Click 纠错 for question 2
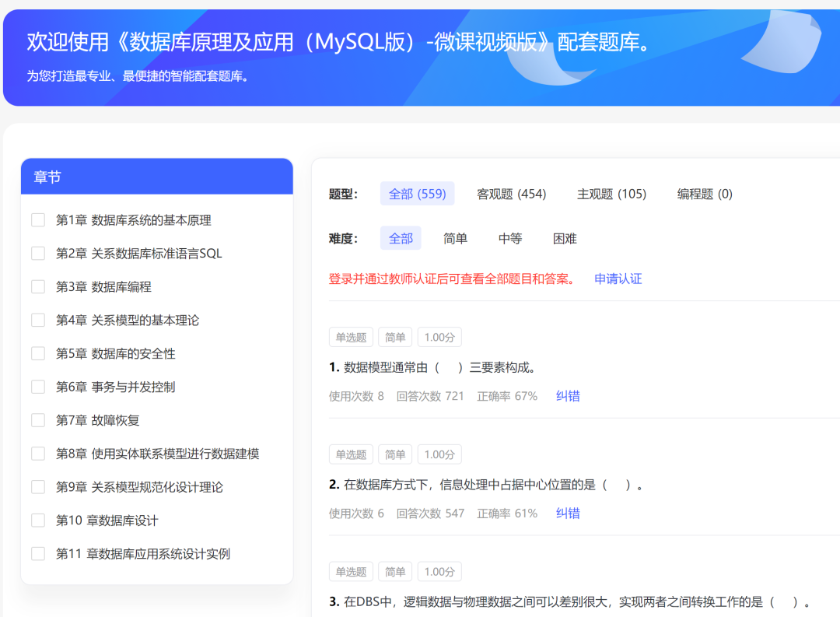Screen dimensions: 840x617 pyautogui.click(x=568, y=513)
